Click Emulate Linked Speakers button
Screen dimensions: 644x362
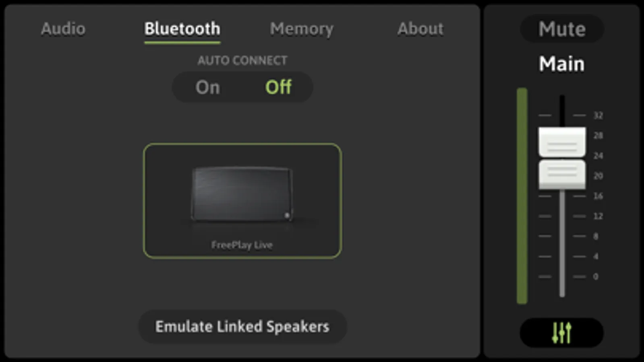point(242,327)
